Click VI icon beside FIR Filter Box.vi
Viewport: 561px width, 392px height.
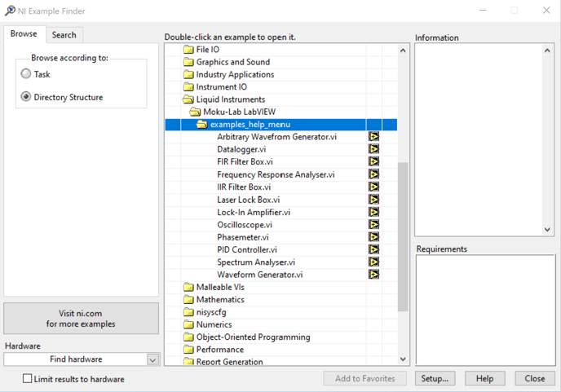[374, 161]
